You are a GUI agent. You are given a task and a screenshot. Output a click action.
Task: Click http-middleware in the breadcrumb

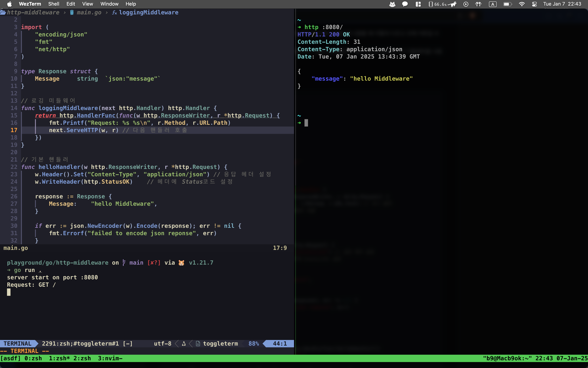tap(33, 12)
